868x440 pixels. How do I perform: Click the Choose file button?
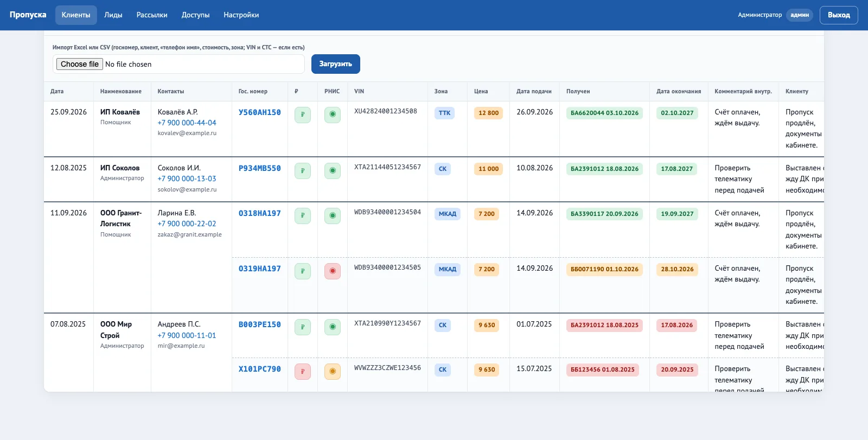(x=80, y=64)
